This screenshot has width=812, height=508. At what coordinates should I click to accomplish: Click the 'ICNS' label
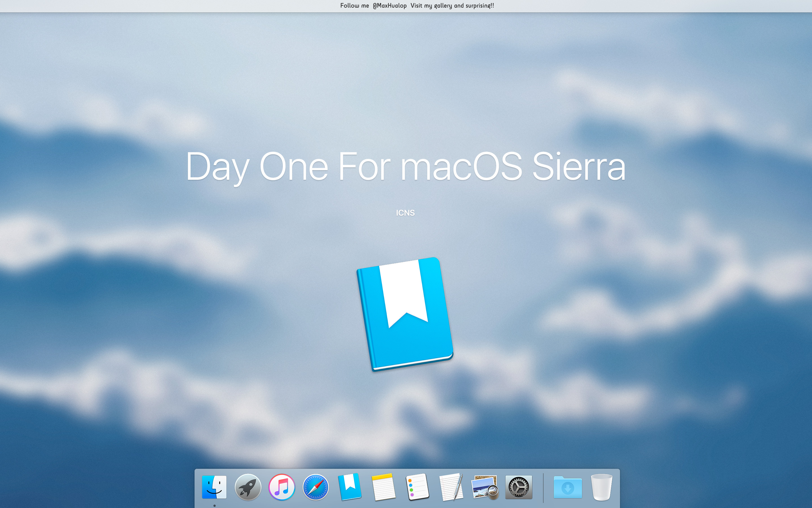tap(405, 213)
